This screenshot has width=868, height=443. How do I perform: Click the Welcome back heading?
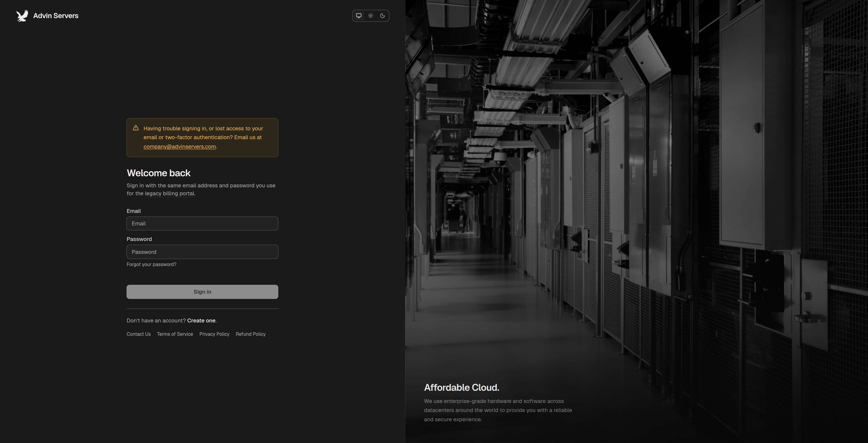[159, 173]
